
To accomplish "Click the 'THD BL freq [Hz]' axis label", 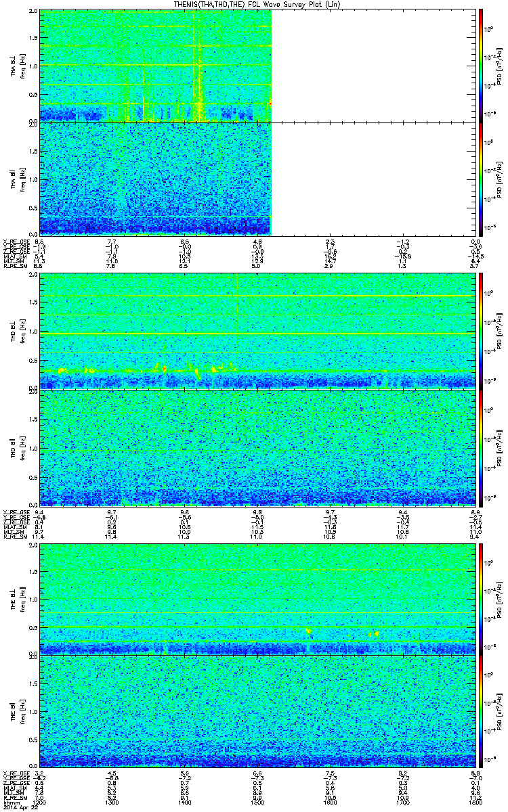I will coord(17,331).
